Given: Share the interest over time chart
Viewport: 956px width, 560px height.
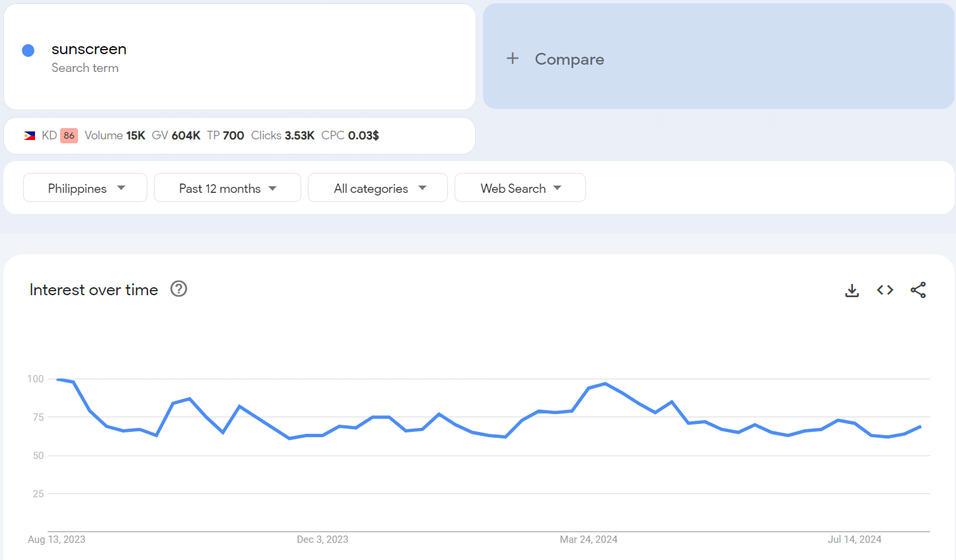Looking at the screenshot, I should point(918,290).
